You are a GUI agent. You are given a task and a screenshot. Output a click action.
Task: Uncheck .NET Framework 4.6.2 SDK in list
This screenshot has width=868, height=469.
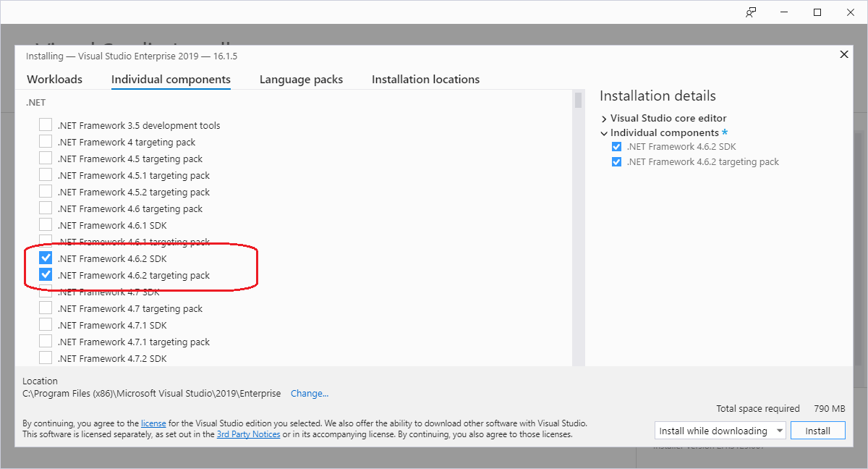(x=46, y=258)
